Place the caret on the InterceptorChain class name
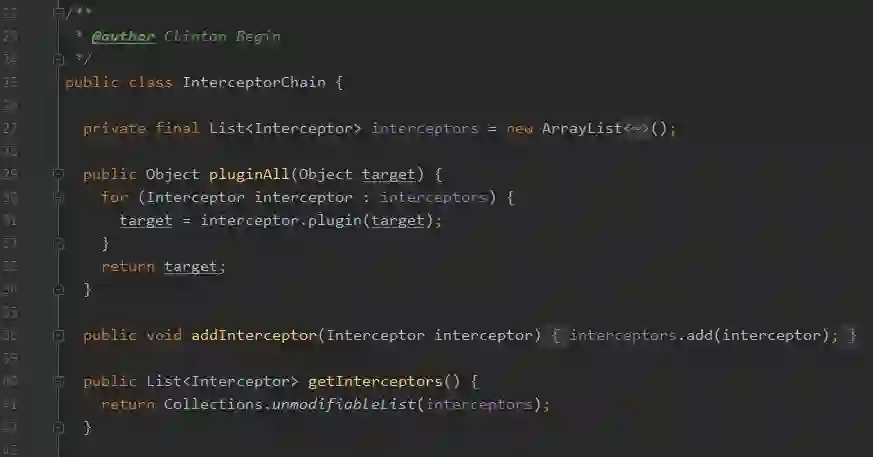The height and width of the screenshot is (457, 873). 254,82
